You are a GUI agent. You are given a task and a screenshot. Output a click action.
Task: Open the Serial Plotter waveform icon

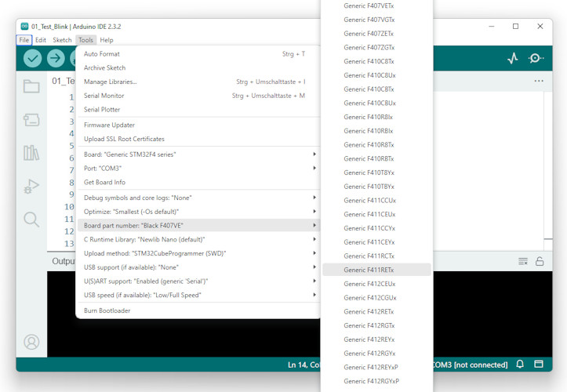(512, 58)
